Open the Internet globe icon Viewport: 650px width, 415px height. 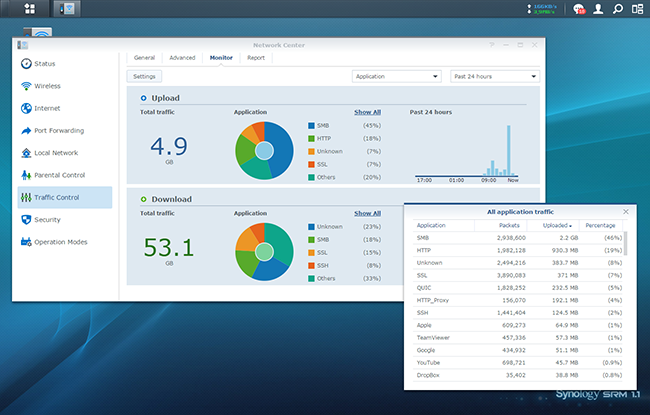[25, 108]
